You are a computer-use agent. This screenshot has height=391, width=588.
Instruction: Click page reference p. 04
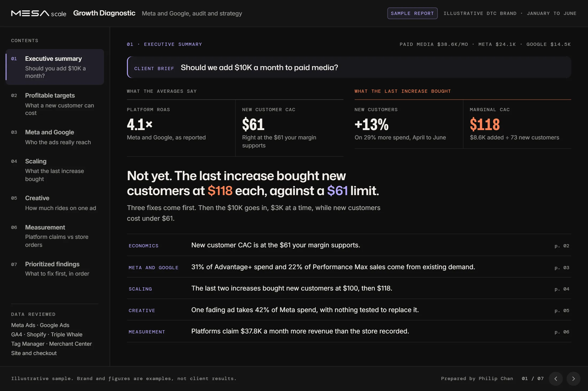point(562,289)
